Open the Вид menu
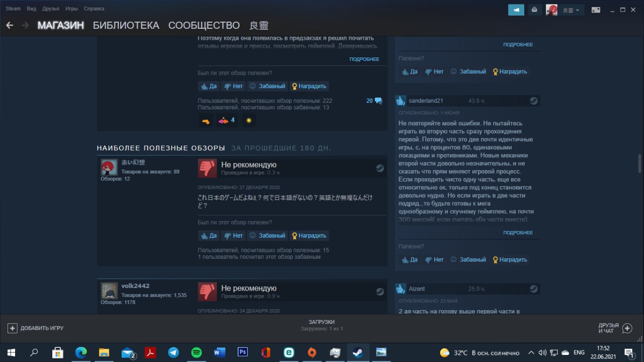Image resolution: width=644 pixels, height=362 pixels. point(31,9)
